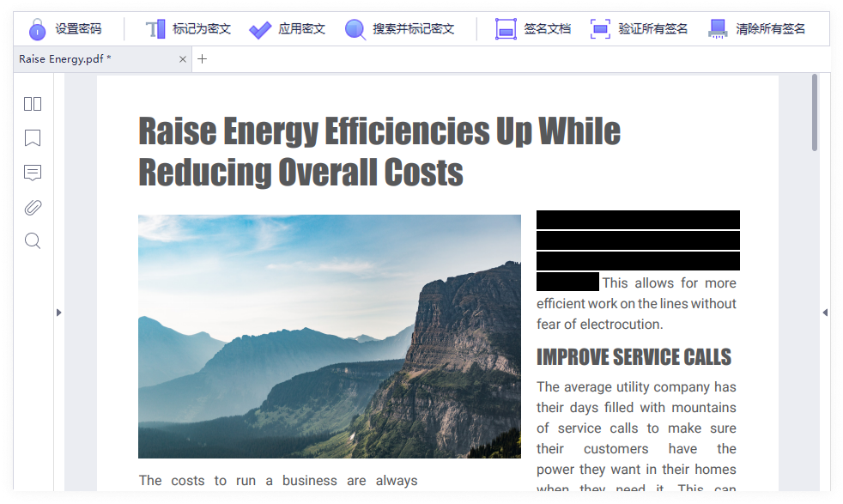Add a new tab with plus button

tap(203, 59)
